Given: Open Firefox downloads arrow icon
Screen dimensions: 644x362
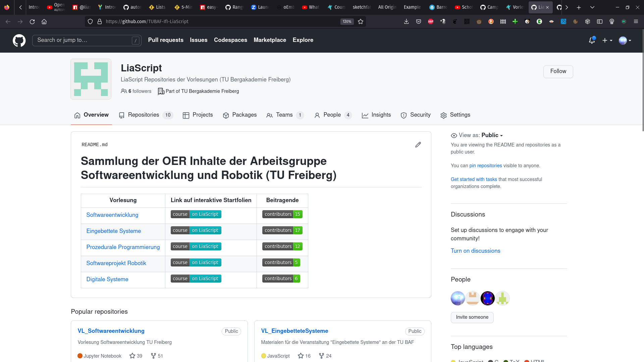Looking at the screenshot, I should tap(406, 21).
